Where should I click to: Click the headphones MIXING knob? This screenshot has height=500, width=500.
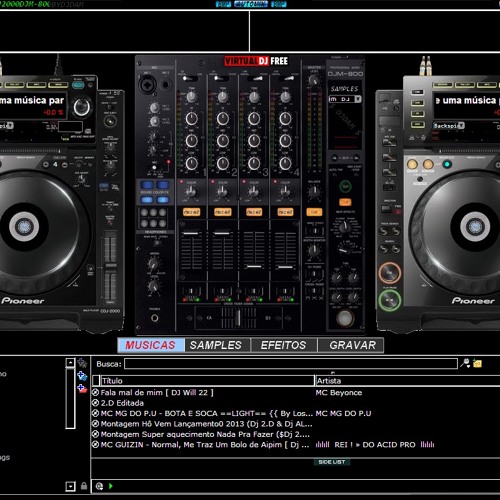point(154,264)
